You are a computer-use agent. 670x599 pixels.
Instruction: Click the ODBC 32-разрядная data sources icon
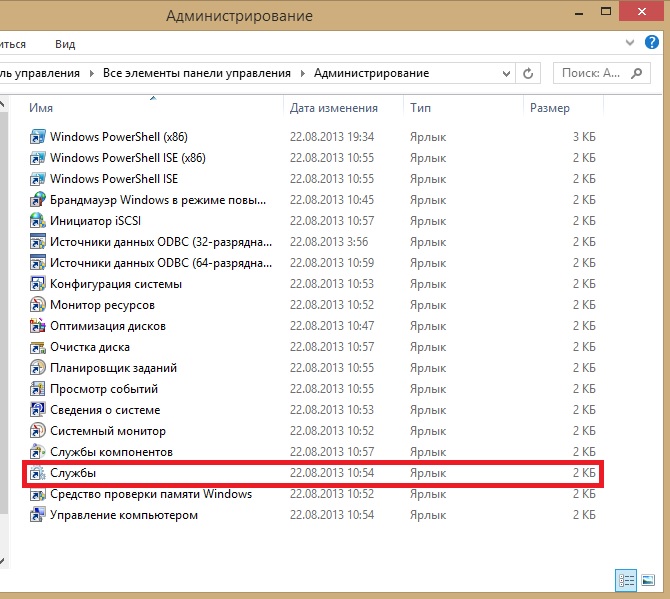[x=38, y=242]
